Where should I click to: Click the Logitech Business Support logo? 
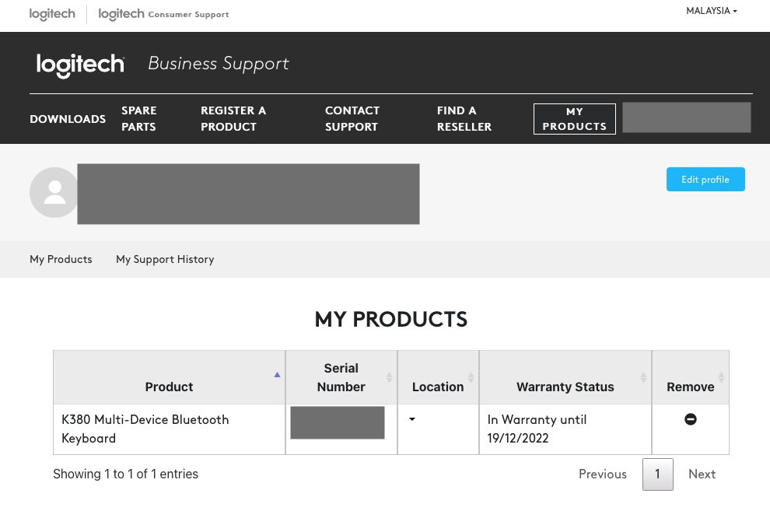[81, 65]
